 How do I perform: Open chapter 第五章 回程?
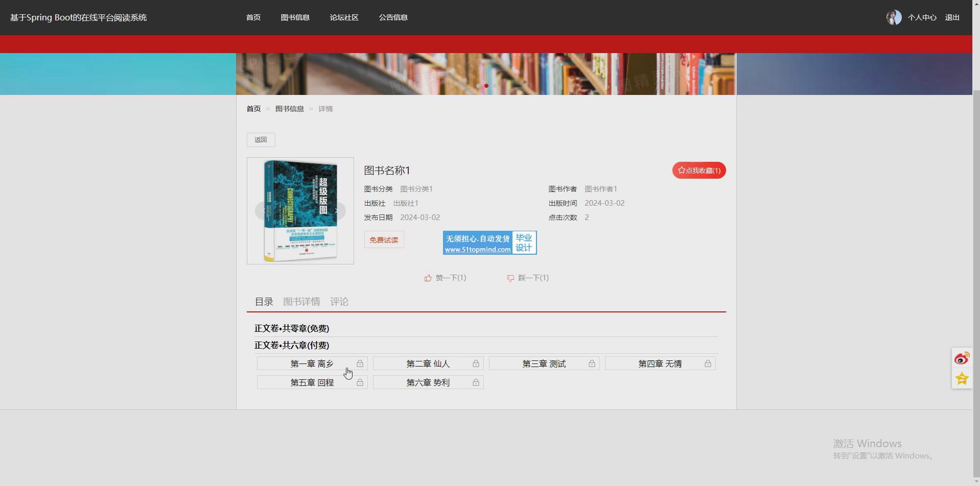pyautogui.click(x=312, y=382)
